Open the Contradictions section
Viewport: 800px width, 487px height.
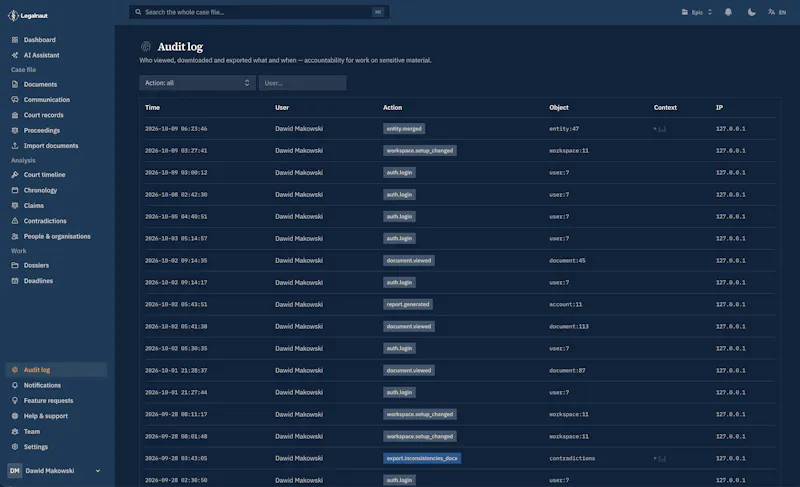click(x=45, y=221)
